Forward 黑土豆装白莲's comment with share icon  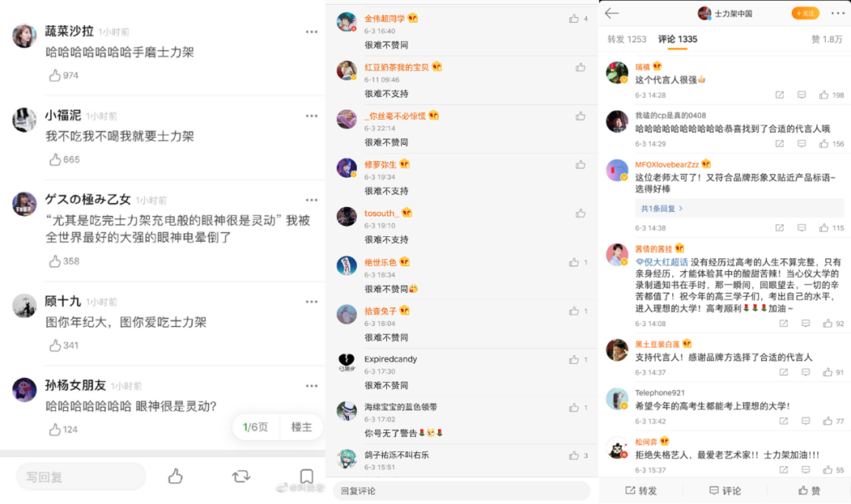(x=783, y=372)
